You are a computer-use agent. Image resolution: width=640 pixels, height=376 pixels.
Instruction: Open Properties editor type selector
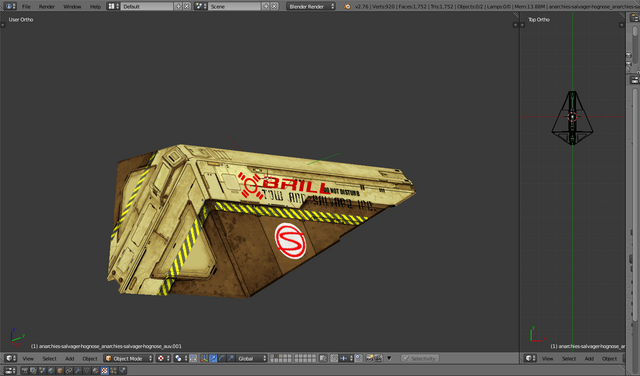click(10, 371)
